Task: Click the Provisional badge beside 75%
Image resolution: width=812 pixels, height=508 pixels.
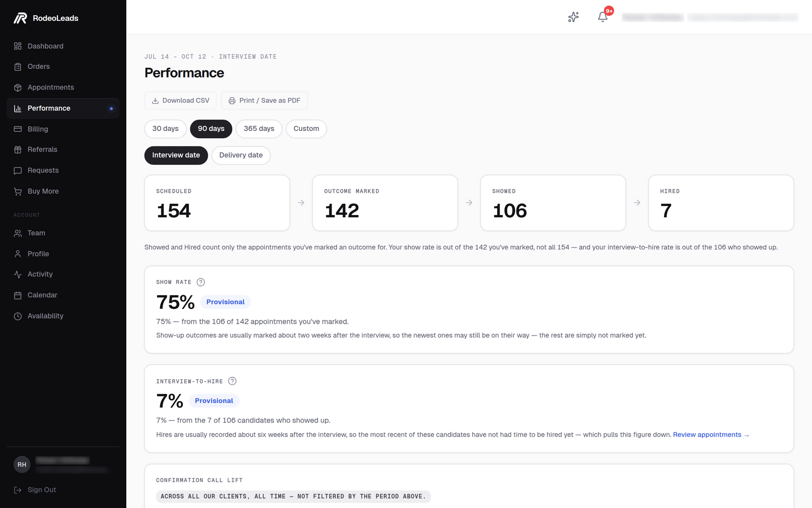Action: (x=226, y=302)
